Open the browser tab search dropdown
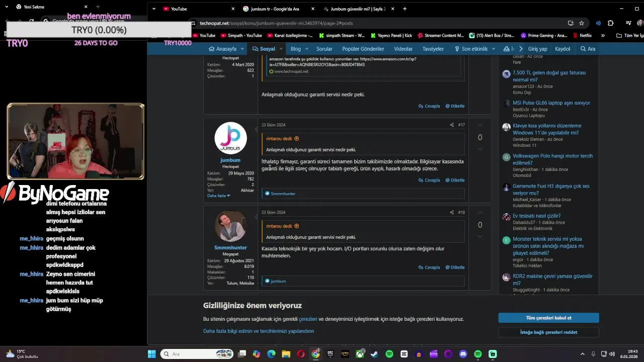This screenshot has width=644, height=362. (153, 9)
